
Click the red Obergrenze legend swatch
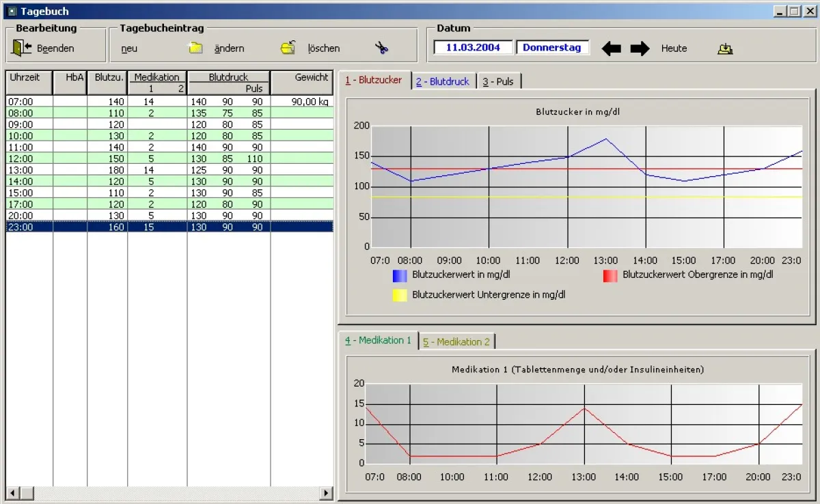point(610,275)
